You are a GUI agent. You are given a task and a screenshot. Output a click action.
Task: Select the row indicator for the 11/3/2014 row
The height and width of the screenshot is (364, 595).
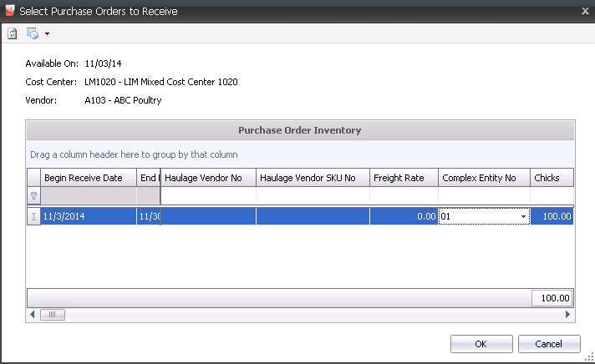point(33,216)
